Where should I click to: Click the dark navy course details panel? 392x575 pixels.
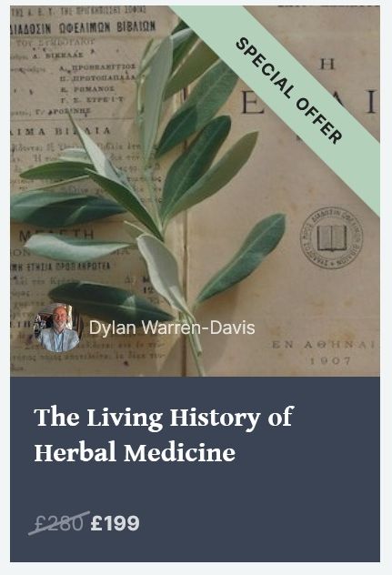click(195, 469)
